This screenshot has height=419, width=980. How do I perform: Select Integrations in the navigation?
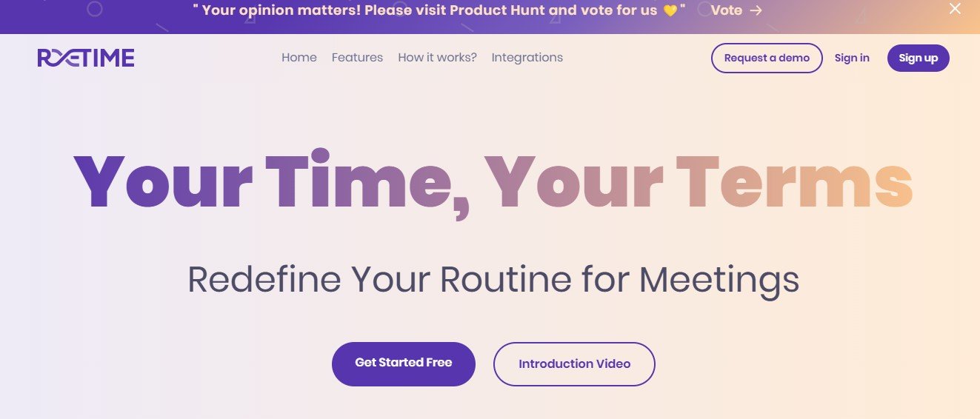[x=527, y=58]
